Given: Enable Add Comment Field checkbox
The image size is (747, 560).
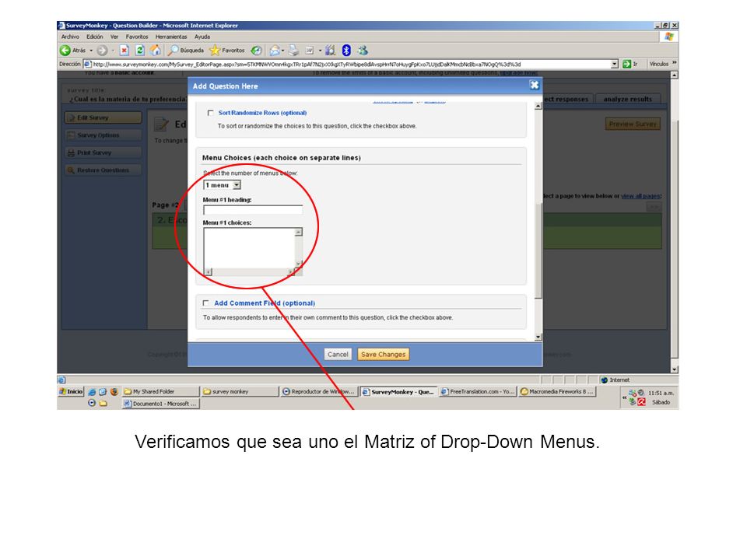Looking at the screenshot, I should tap(205, 303).
